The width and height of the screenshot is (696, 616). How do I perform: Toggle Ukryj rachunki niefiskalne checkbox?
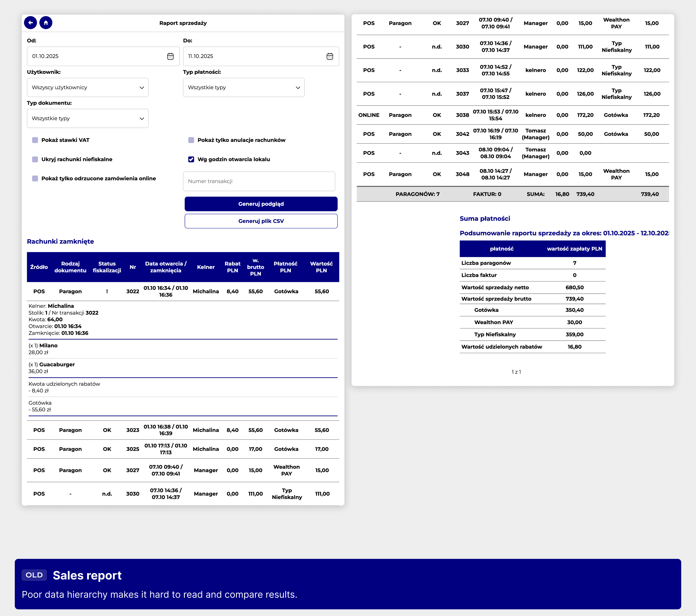[x=35, y=159]
